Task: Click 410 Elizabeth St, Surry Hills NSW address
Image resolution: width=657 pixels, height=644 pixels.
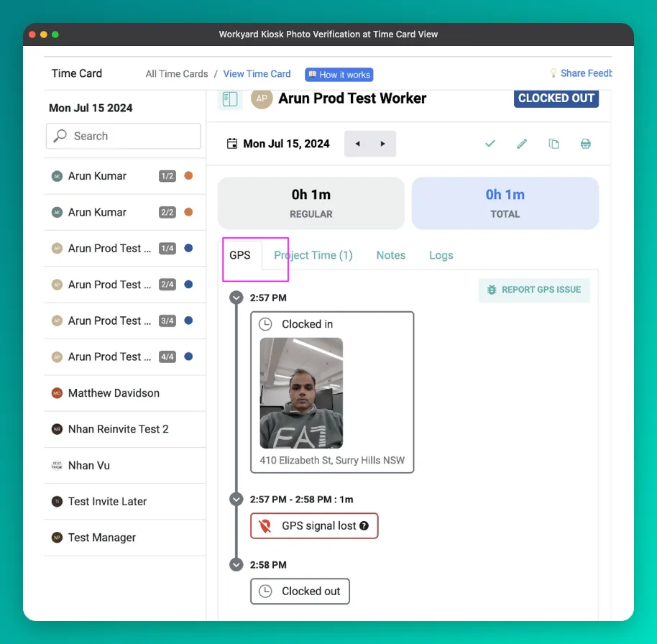Action: tap(332, 461)
